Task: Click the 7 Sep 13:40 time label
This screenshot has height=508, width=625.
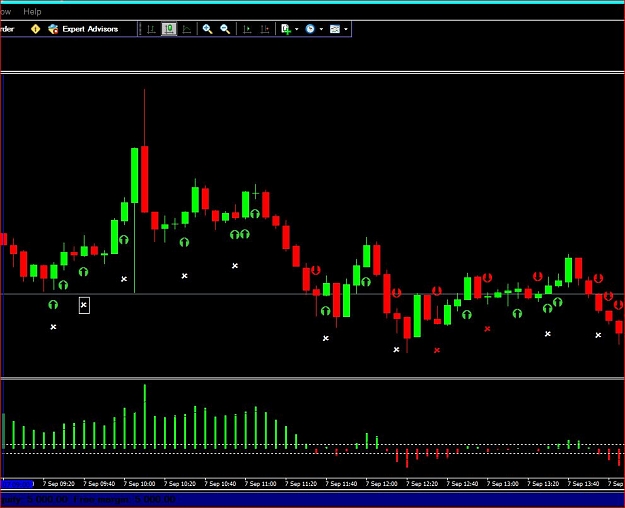Action: point(583,484)
